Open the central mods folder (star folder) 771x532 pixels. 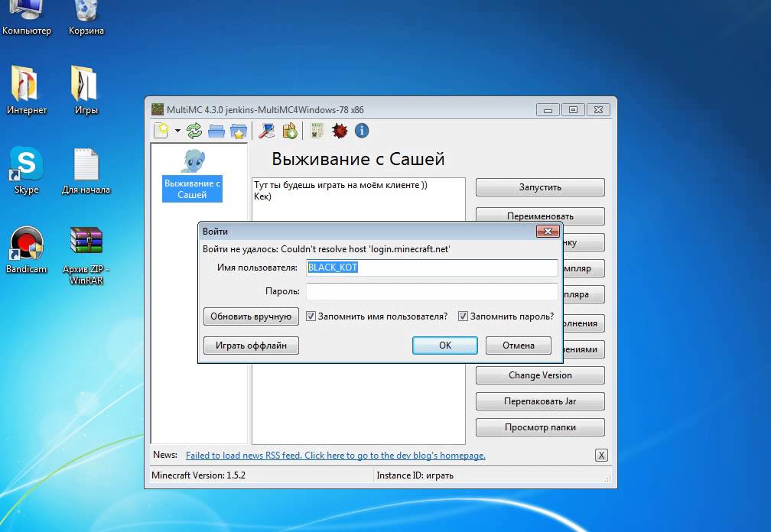coord(239,131)
